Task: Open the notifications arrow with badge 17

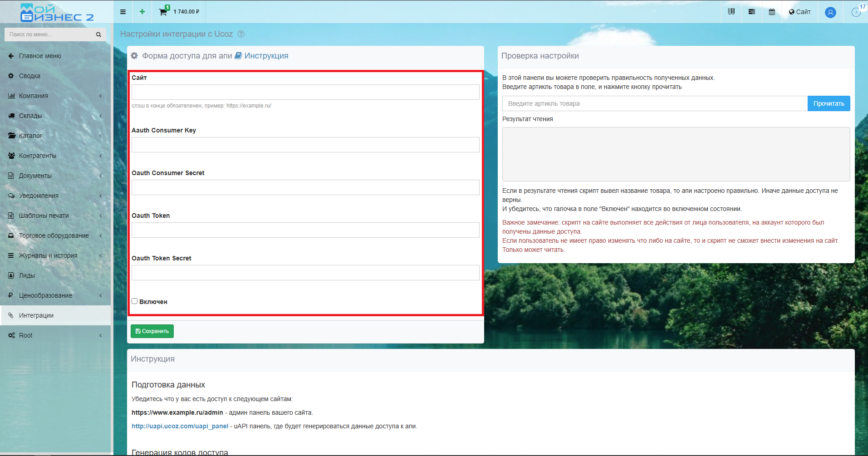Action: pyautogui.click(x=856, y=12)
